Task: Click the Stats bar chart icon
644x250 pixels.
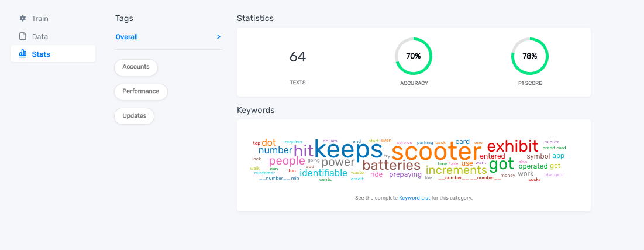Action: coord(23,54)
